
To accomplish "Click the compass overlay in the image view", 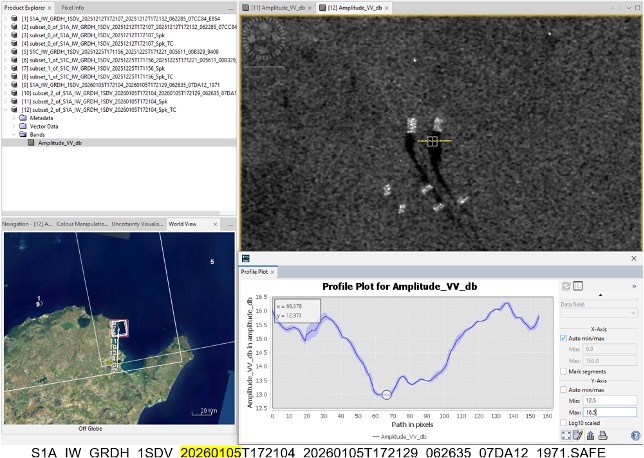I will [263, 39].
